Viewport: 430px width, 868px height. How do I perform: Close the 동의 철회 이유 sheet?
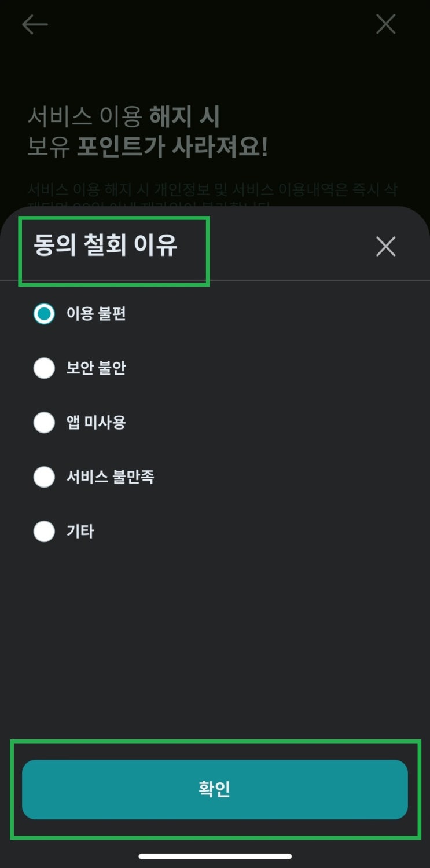(385, 247)
